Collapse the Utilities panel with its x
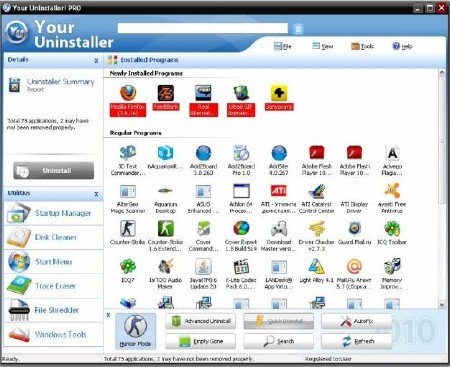Viewport: 450px width, 367px height. pos(96,194)
